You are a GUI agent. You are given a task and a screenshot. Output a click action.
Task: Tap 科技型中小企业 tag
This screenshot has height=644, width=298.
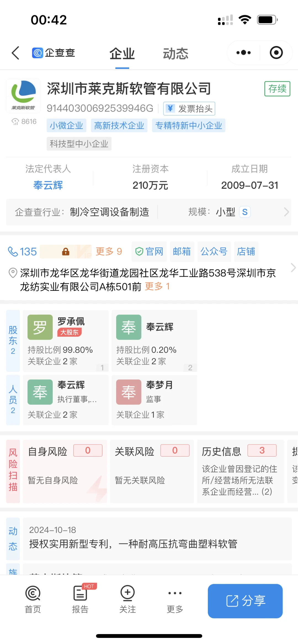(79, 144)
